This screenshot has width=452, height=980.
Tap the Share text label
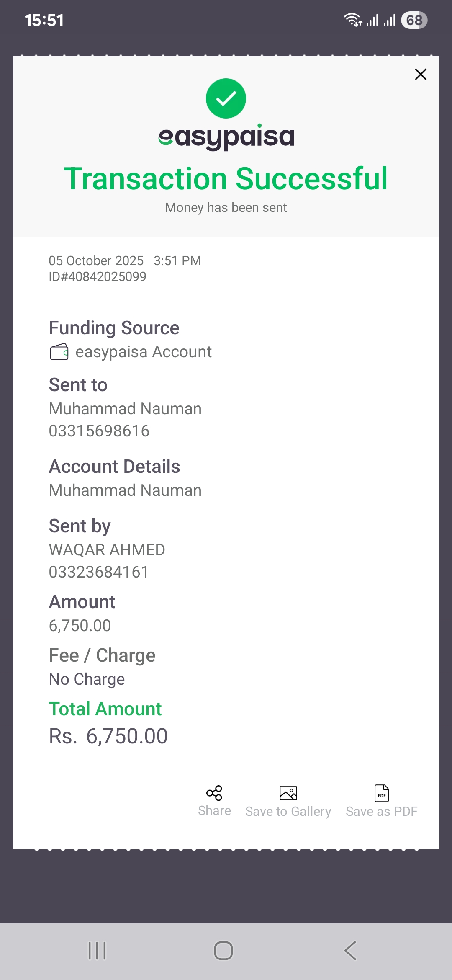[214, 811]
